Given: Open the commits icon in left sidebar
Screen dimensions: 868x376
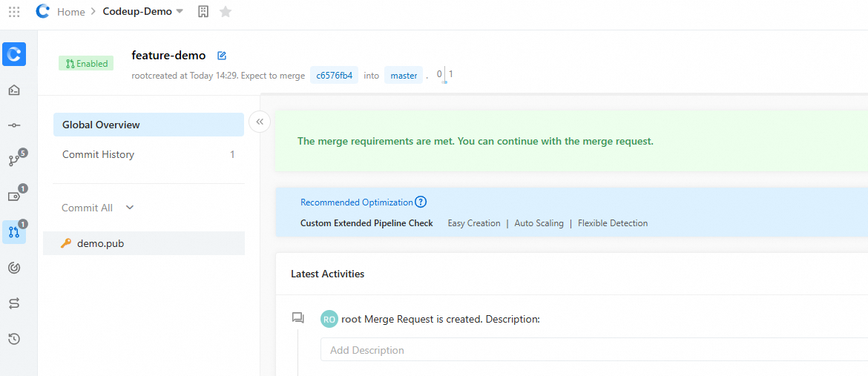Looking at the screenshot, I should coord(14,125).
